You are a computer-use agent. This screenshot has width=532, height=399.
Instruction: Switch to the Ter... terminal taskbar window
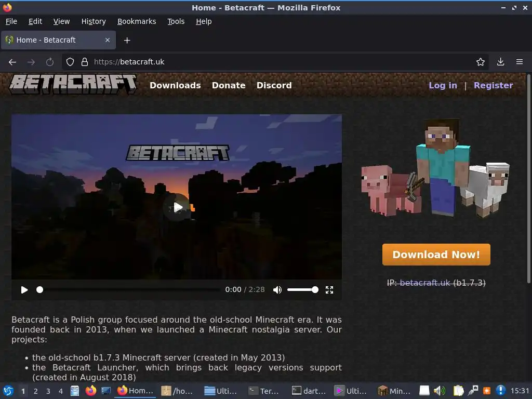click(264, 391)
